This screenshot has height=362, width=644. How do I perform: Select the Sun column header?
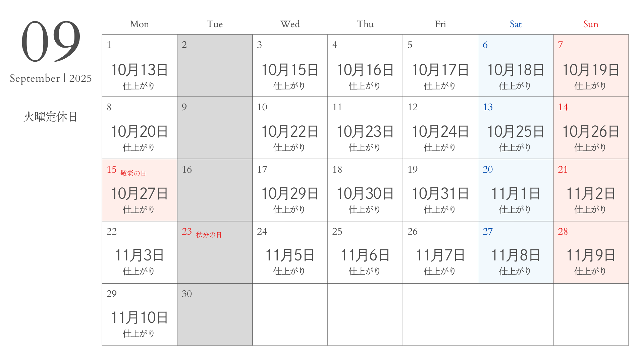[x=591, y=24]
